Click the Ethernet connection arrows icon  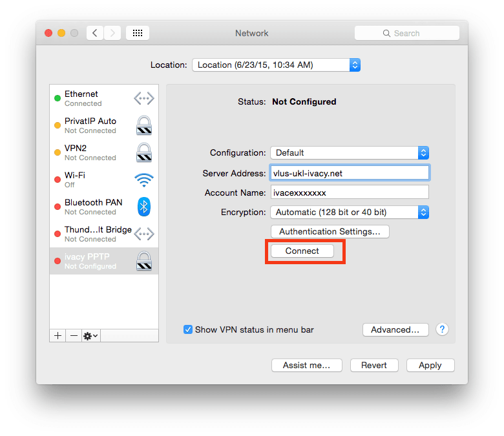pyautogui.click(x=143, y=98)
